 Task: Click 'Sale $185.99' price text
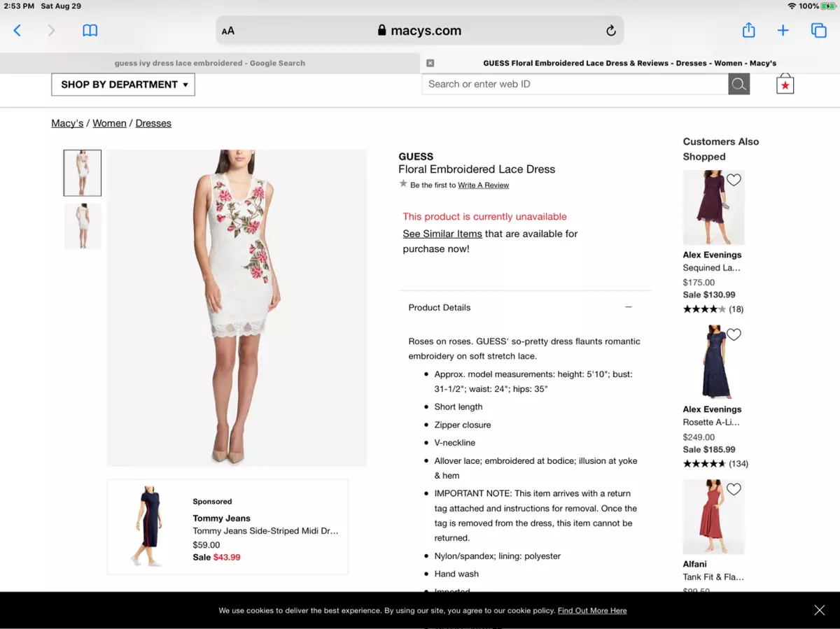pos(709,449)
